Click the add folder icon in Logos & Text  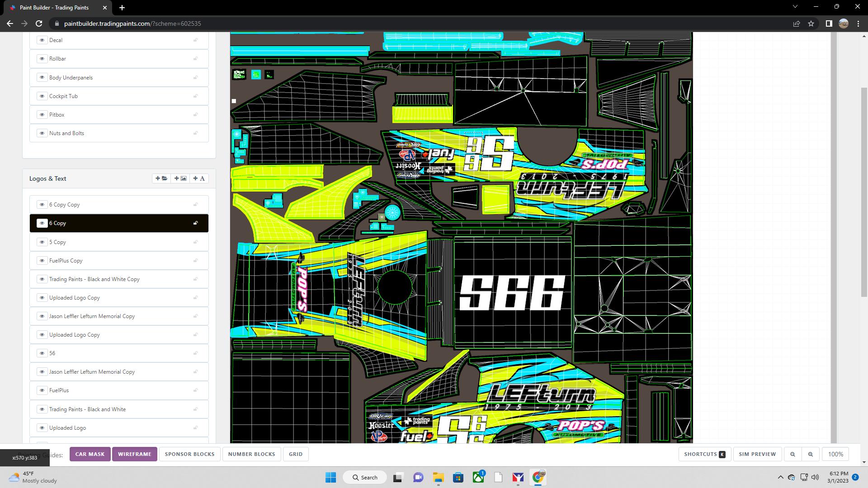tap(161, 178)
